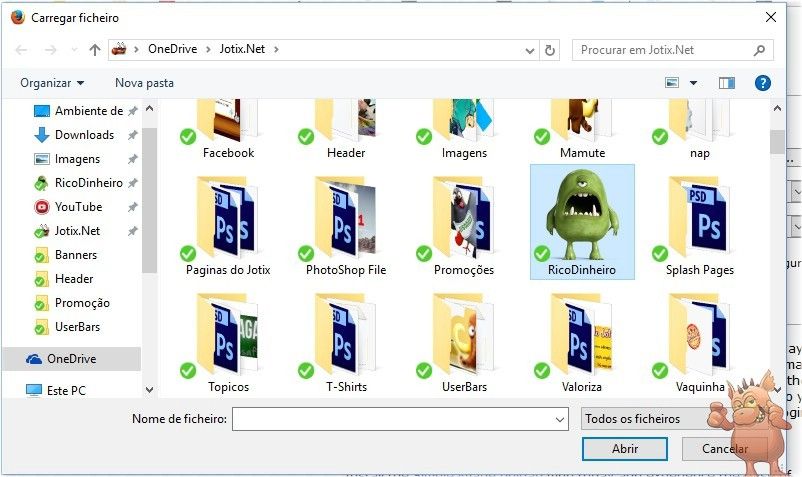Click the change view icon

click(672, 83)
